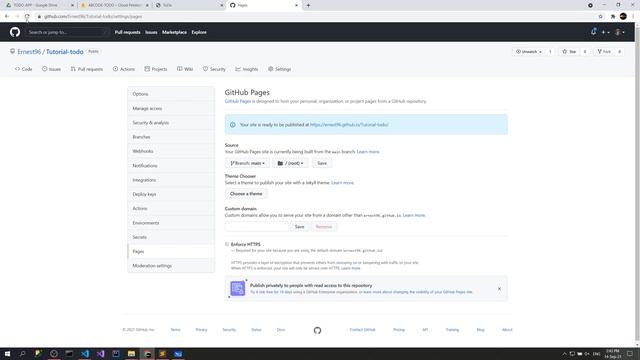The image size is (640, 360).
Task: Click GitHub Pages link in description
Action: pyautogui.click(x=238, y=101)
